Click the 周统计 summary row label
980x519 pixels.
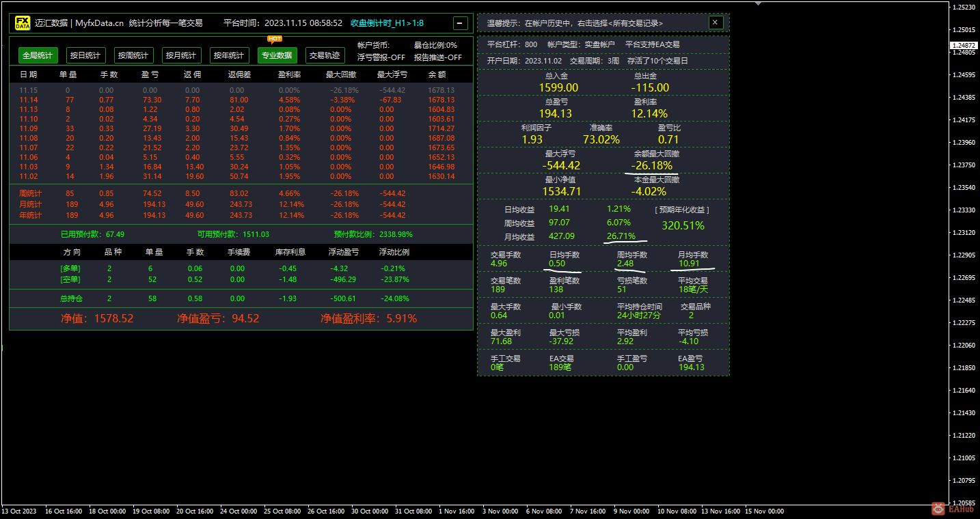click(30, 193)
